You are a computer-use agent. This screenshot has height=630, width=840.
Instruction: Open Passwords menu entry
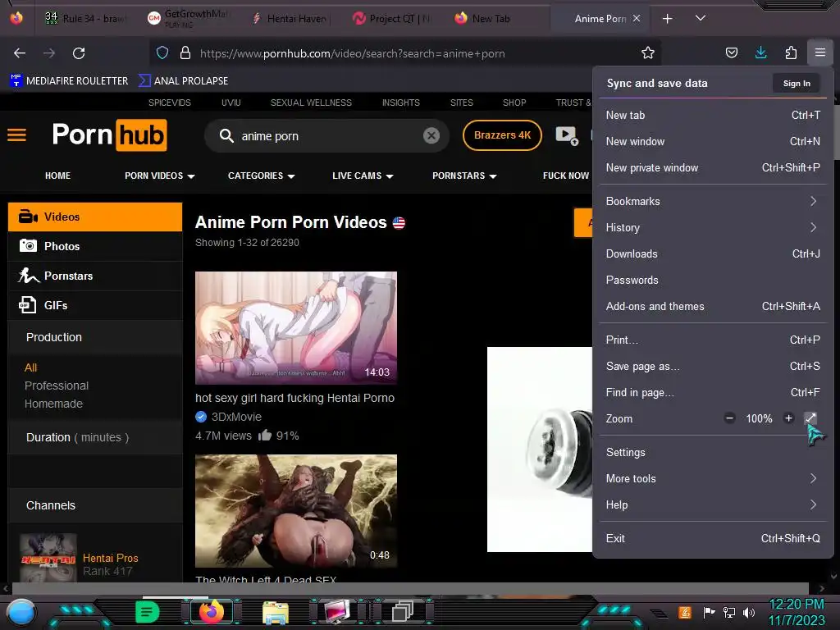[713, 281]
